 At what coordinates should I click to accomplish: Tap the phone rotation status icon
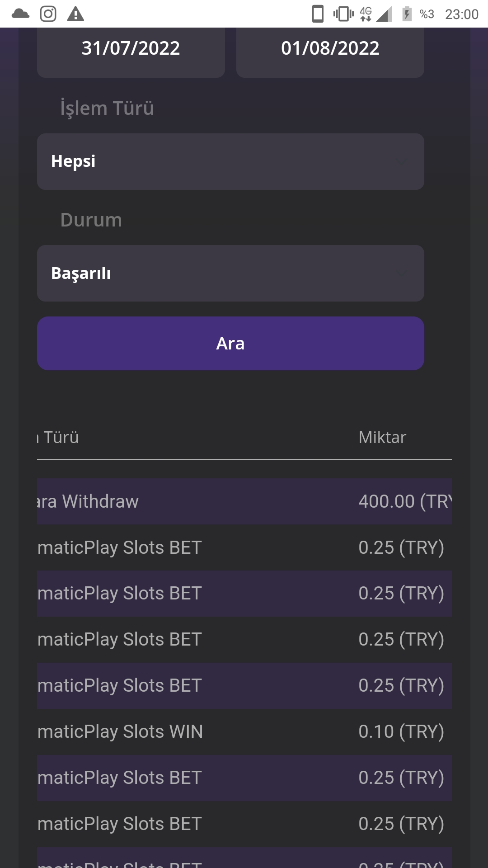[x=318, y=14]
